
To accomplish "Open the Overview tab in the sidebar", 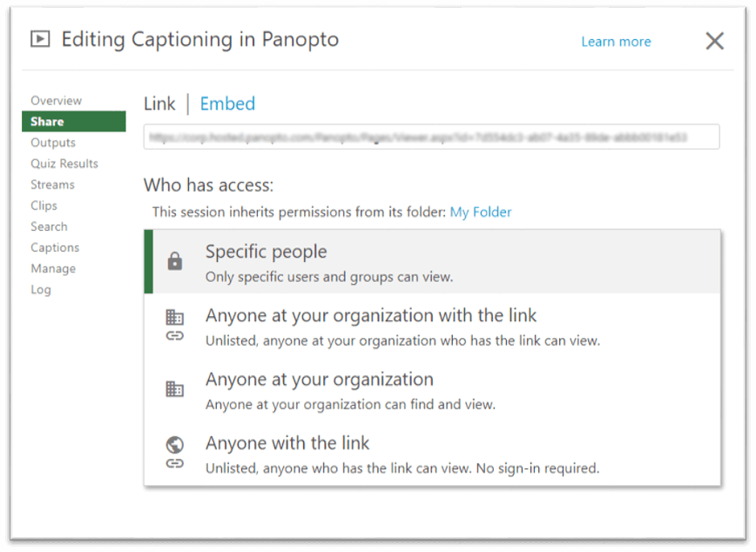I will (56, 101).
